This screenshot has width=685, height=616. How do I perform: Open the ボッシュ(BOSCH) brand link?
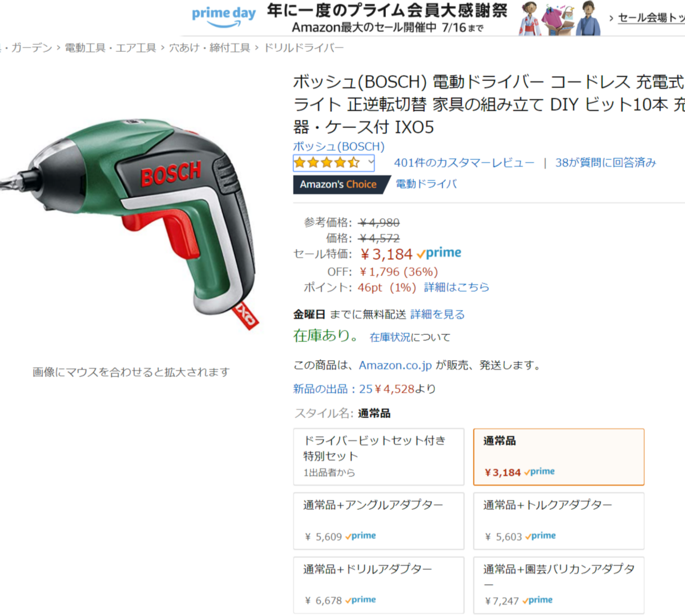tap(339, 147)
